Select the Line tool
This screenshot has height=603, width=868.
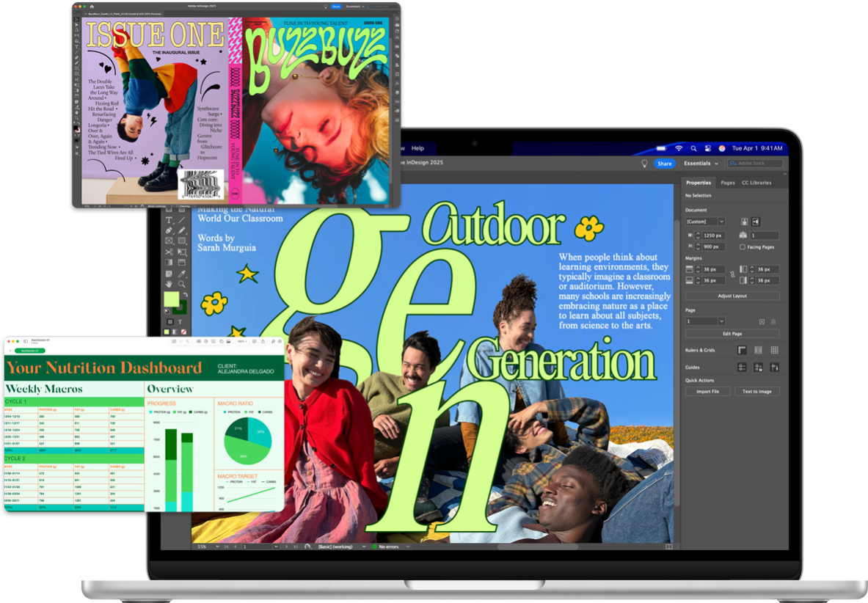coord(181,220)
